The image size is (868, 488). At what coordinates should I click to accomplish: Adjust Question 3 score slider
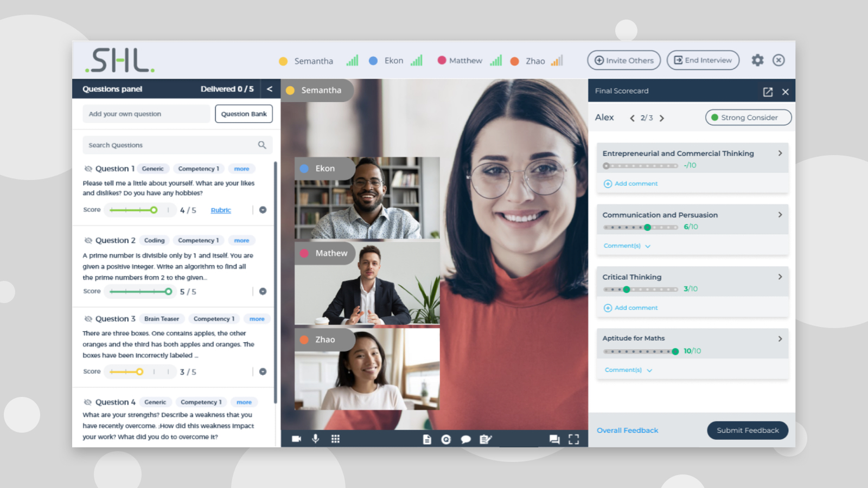pyautogui.click(x=140, y=371)
